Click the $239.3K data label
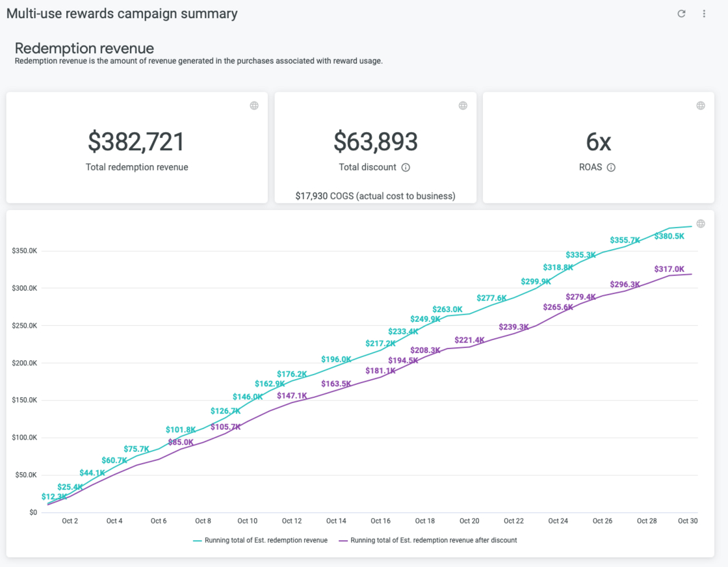 pyautogui.click(x=514, y=327)
